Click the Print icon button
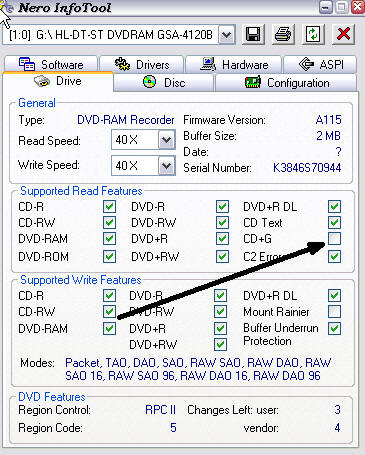Image resolution: width=365 pixels, height=455 pixels. coord(283,34)
